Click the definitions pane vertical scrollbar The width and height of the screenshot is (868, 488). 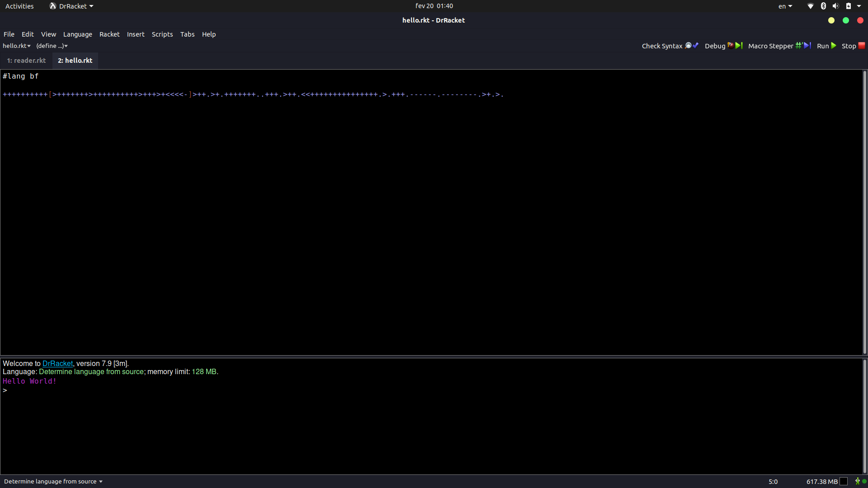pos(864,212)
